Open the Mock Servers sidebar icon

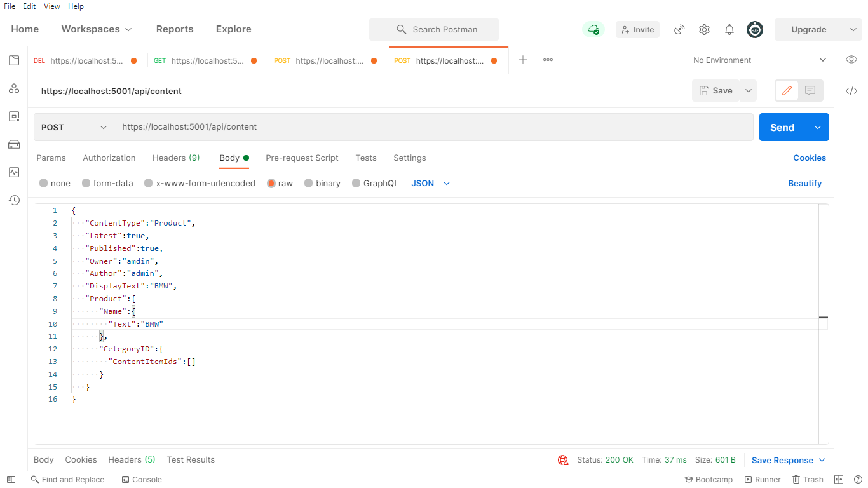point(14,144)
